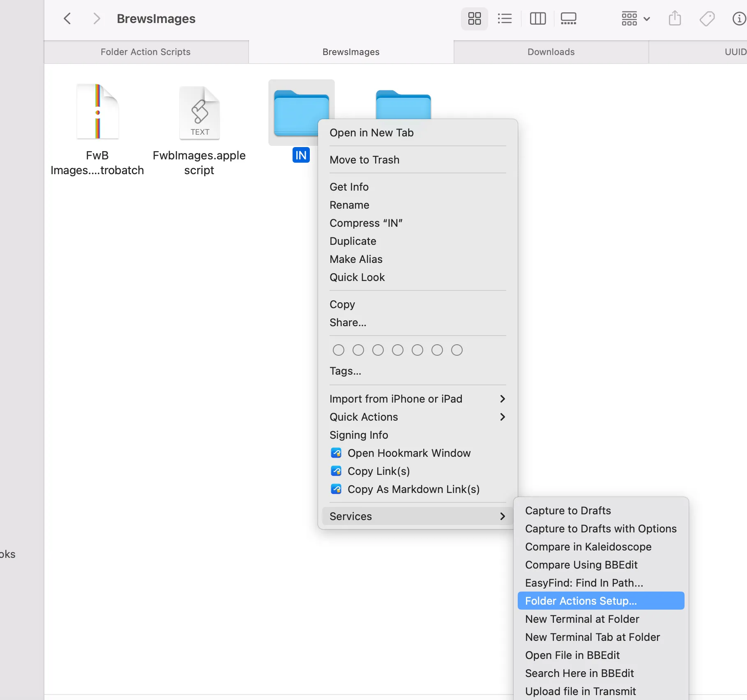Image resolution: width=747 pixels, height=700 pixels.
Task: Choose Folder Actions Setup from Services
Action: click(x=579, y=601)
